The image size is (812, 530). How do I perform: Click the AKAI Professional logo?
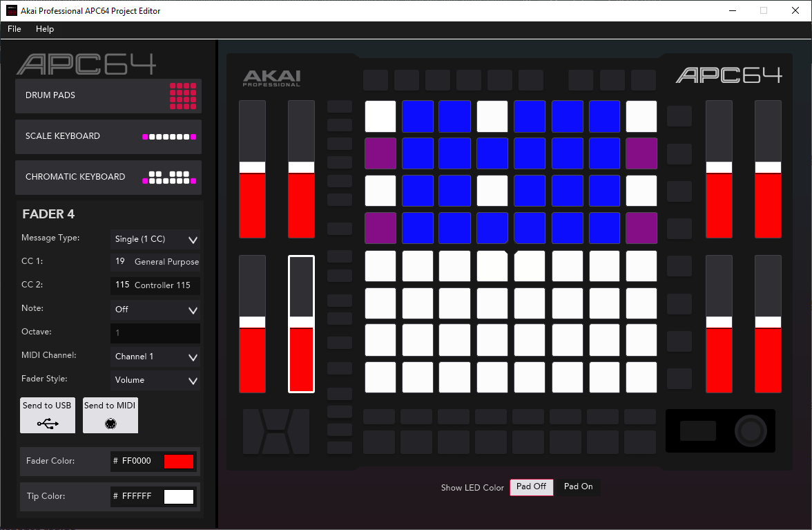click(x=271, y=77)
